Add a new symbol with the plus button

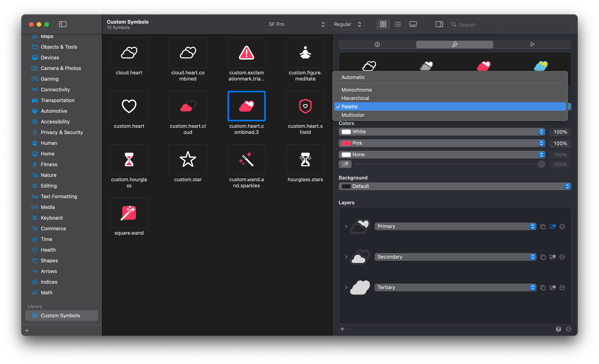[27, 330]
